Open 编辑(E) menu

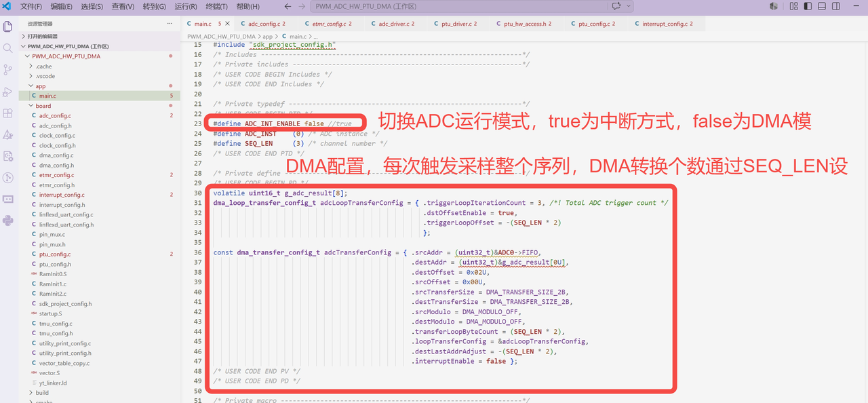61,6
